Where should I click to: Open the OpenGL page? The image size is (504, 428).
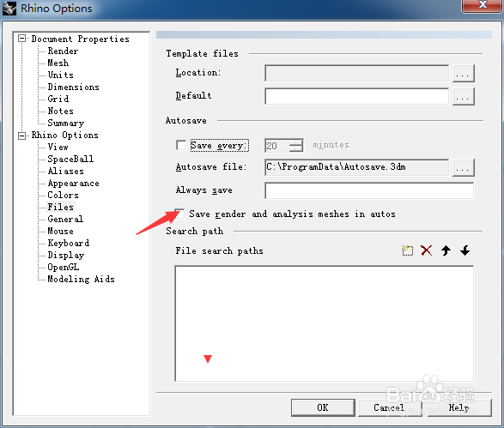pyautogui.click(x=64, y=267)
